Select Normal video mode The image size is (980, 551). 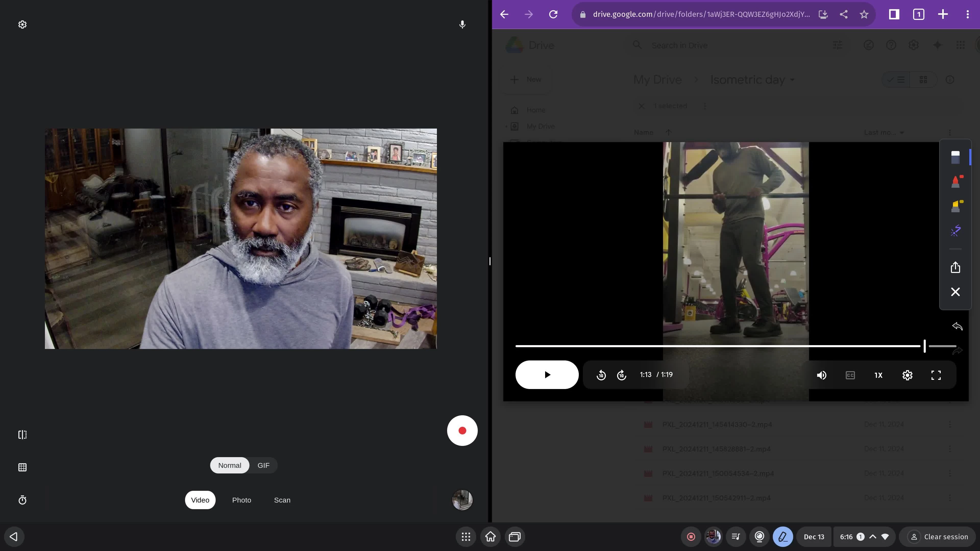(x=229, y=466)
